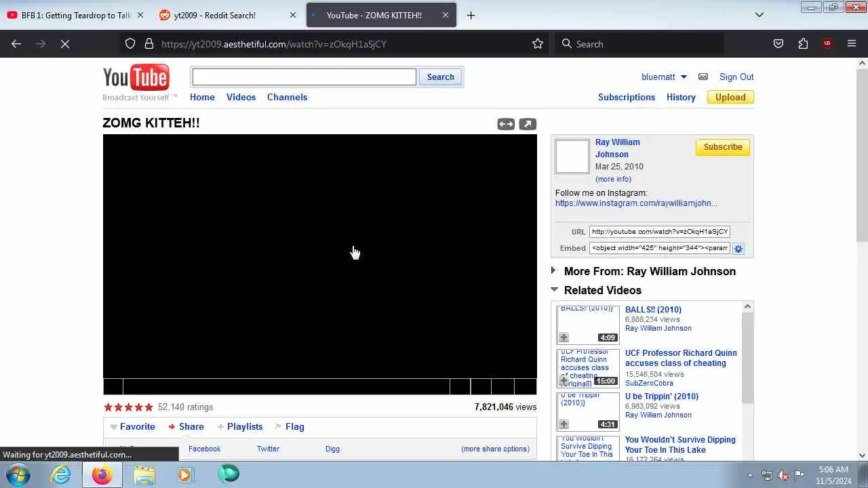This screenshot has height=488, width=868.
Task: Open Home navigation link
Action: pyautogui.click(x=202, y=97)
